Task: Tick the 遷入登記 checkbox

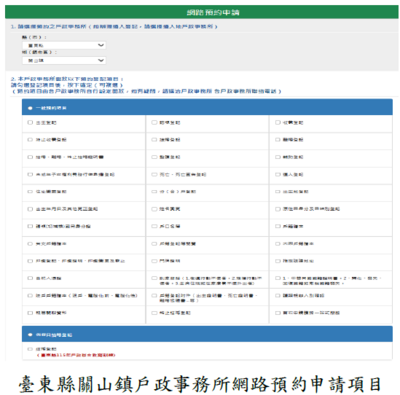Action: pos(278,174)
